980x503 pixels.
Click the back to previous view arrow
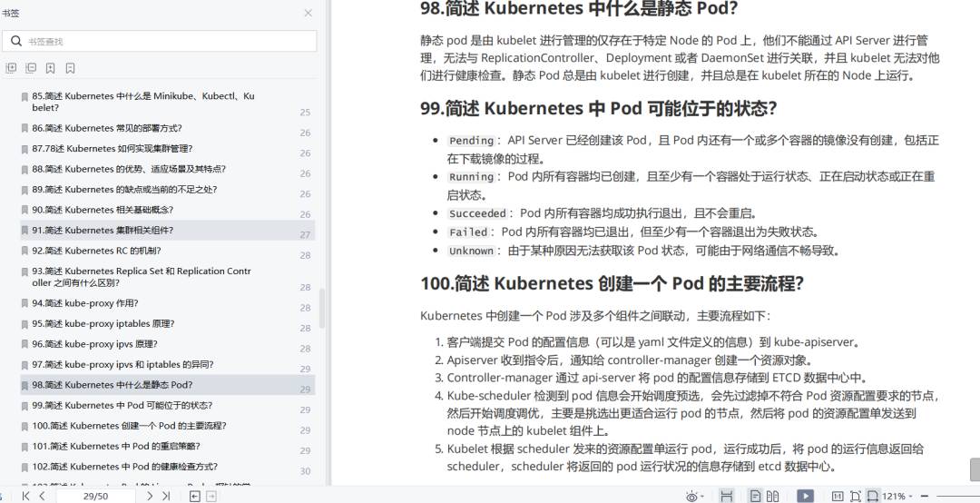(x=195, y=496)
